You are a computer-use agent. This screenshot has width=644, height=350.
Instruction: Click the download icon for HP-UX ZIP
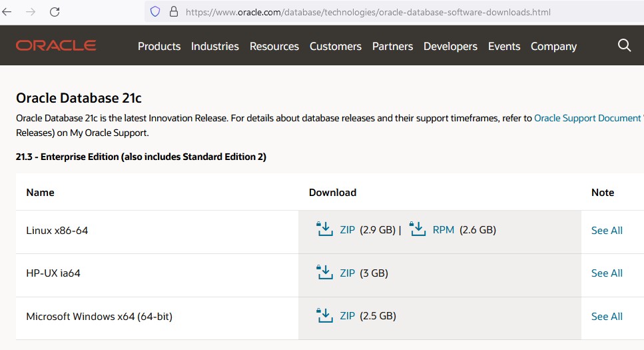[324, 272]
